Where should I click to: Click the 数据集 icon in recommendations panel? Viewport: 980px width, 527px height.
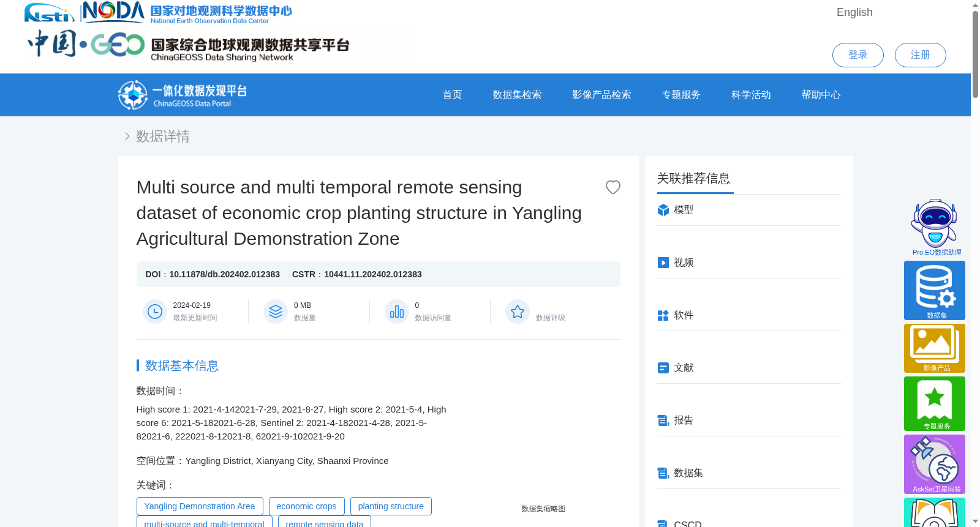click(663, 473)
